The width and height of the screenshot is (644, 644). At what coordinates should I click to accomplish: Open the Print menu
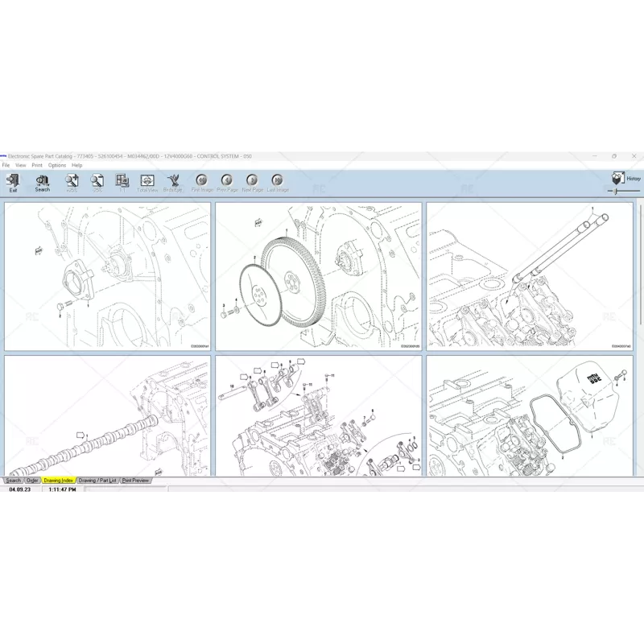37,165
